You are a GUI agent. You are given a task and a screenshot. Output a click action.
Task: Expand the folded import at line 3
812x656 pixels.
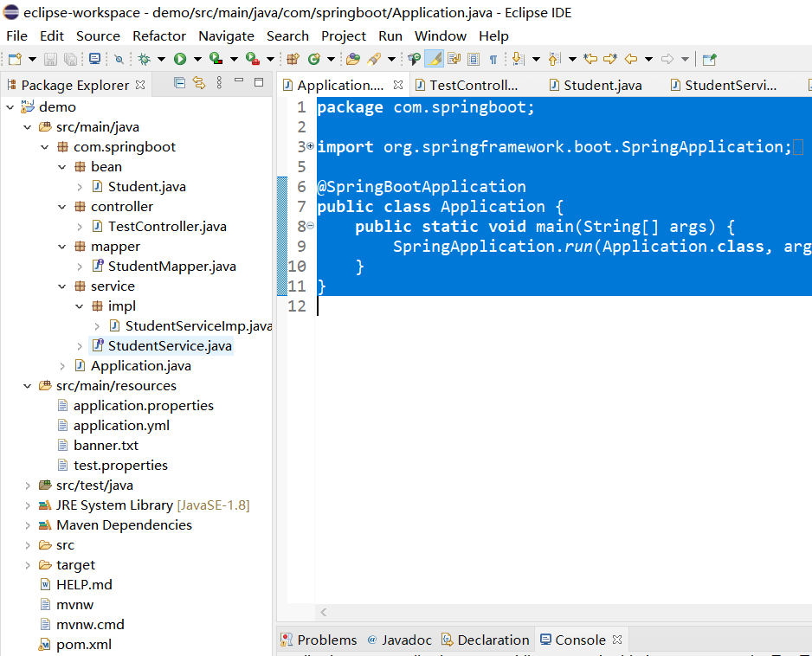pos(310,146)
